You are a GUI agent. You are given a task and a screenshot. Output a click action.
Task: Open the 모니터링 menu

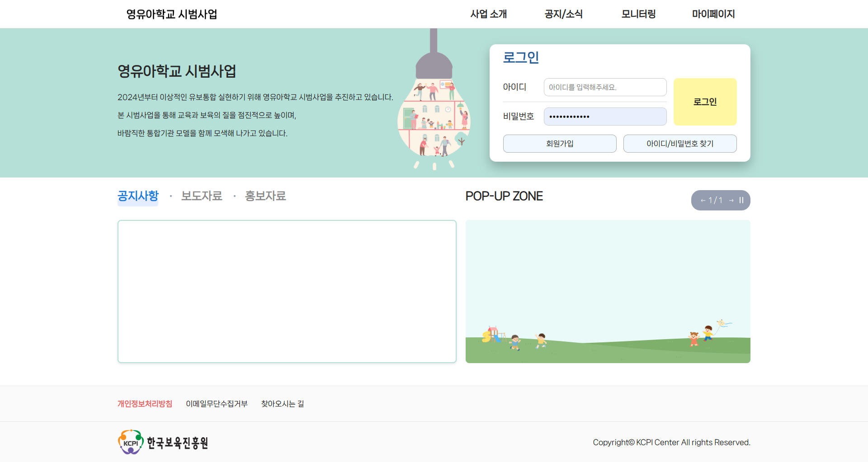pyautogui.click(x=638, y=14)
